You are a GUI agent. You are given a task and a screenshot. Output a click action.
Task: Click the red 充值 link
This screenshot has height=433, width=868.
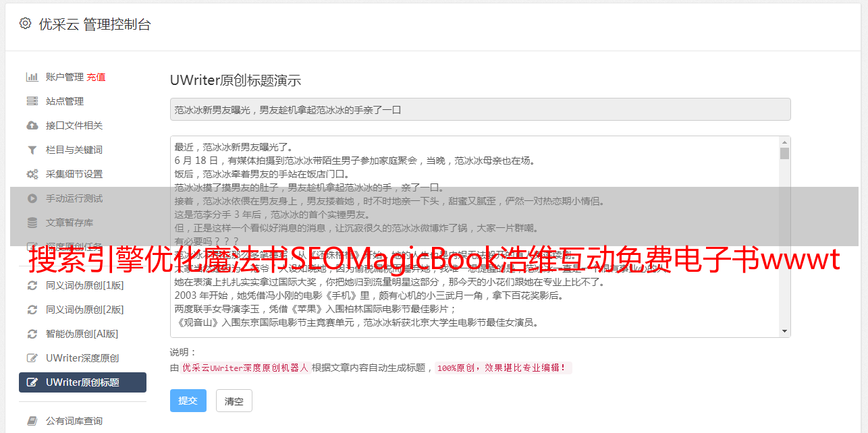point(96,77)
